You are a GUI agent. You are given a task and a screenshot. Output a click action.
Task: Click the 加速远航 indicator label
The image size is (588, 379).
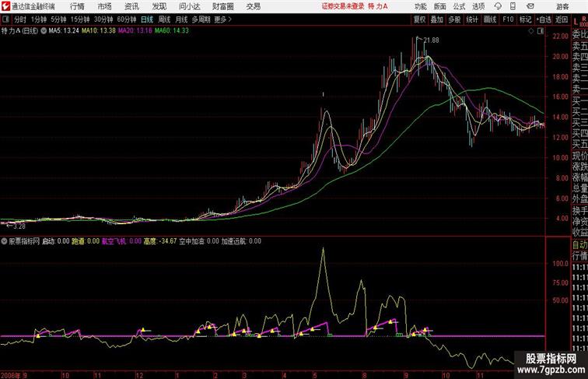[x=233, y=241]
